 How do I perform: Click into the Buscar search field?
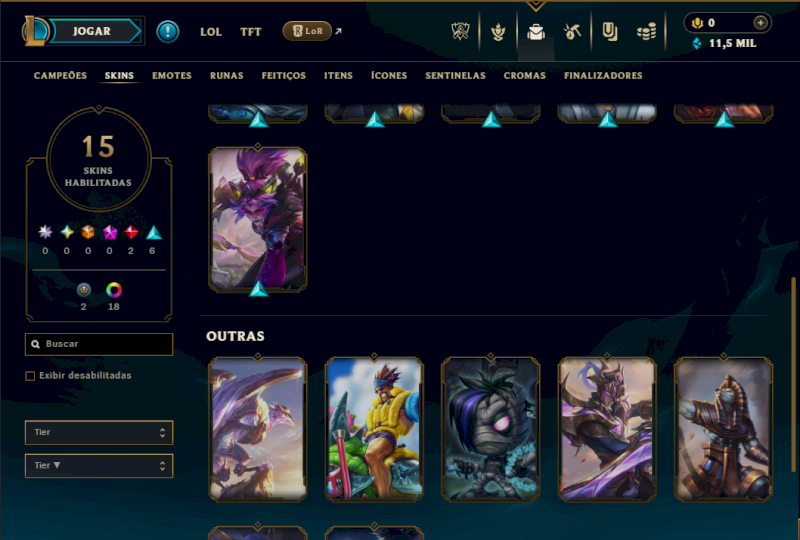(x=99, y=344)
